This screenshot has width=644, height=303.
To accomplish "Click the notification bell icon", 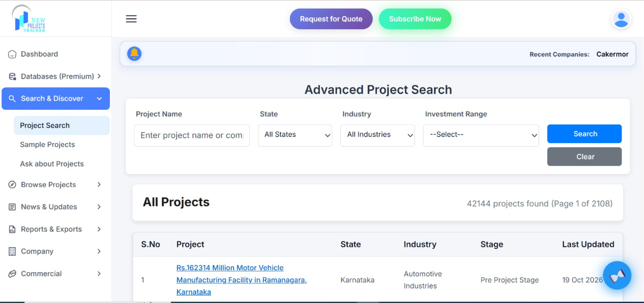I will (x=134, y=54).
